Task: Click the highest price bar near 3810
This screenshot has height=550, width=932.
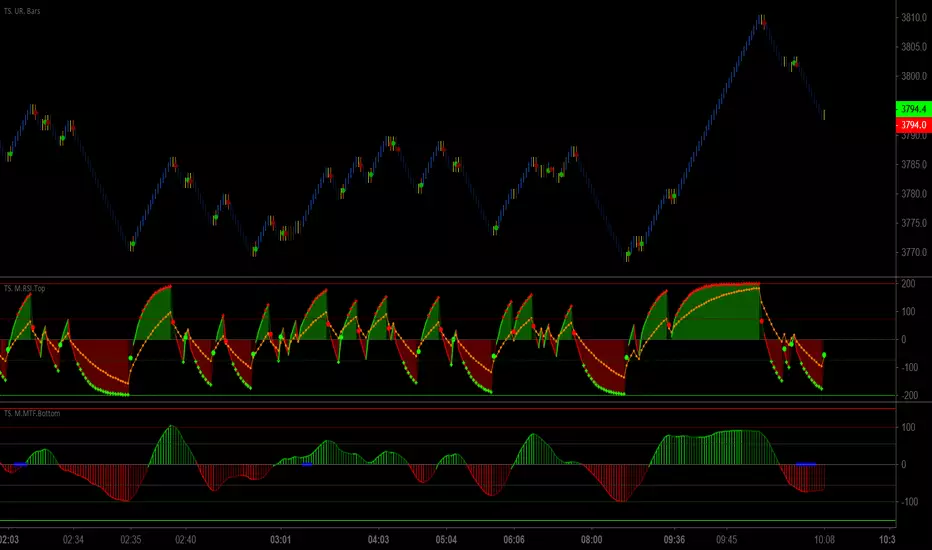Action: [762, 20]
